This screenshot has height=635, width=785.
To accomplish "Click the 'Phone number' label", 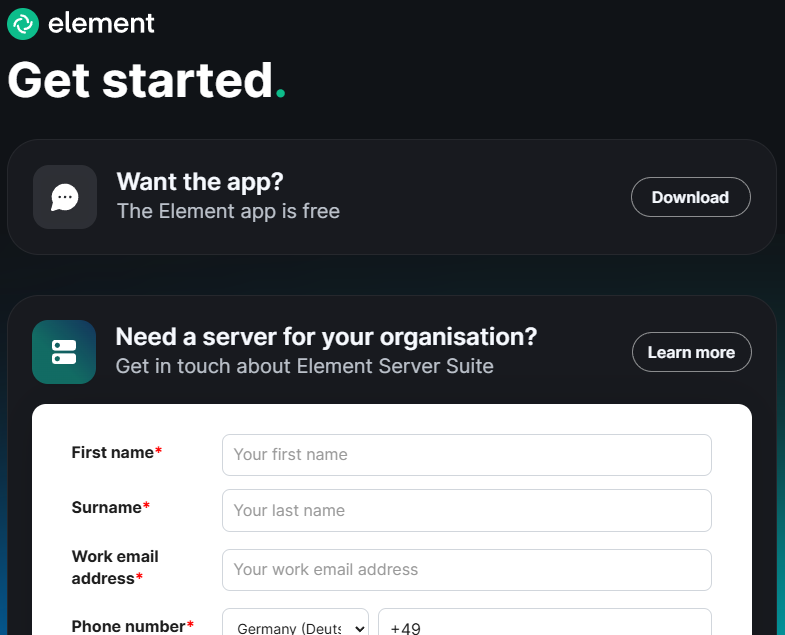I will 133,626.
